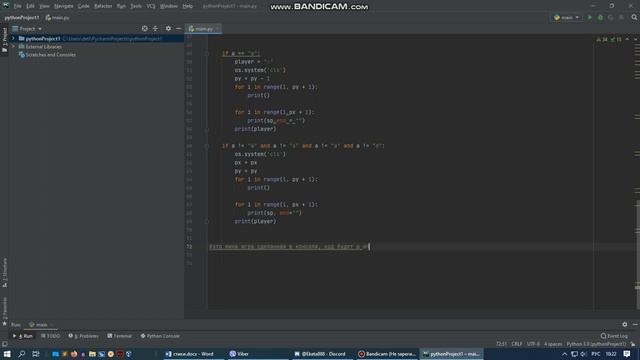Open the Tools menu
Viewport: 640px width, 360px height.
point(136,6)
